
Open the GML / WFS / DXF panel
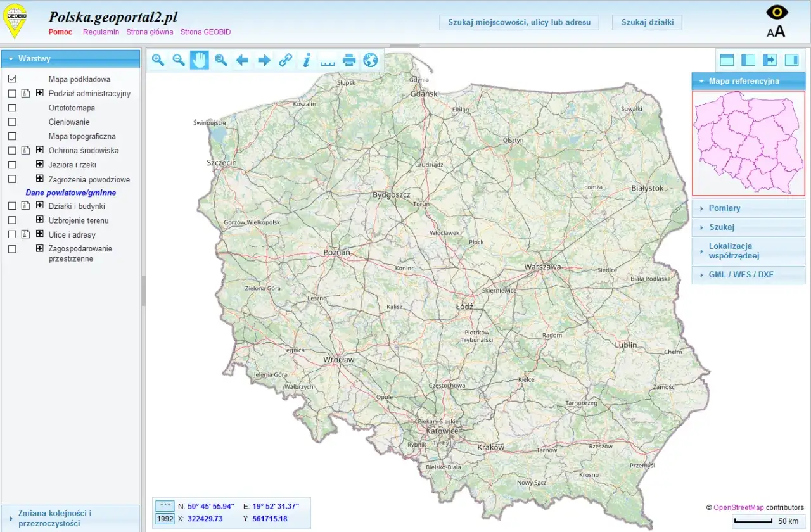tap(748, 275)
